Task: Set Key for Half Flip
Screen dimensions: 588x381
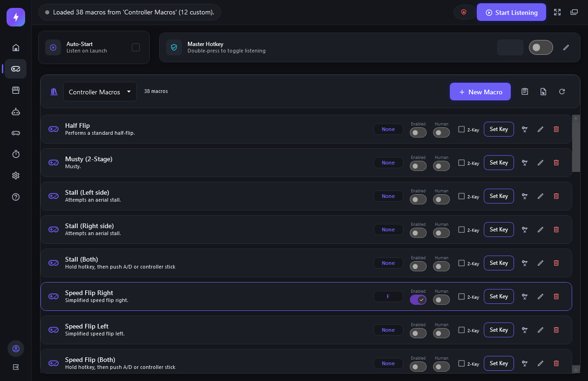Action: (499, 129)
